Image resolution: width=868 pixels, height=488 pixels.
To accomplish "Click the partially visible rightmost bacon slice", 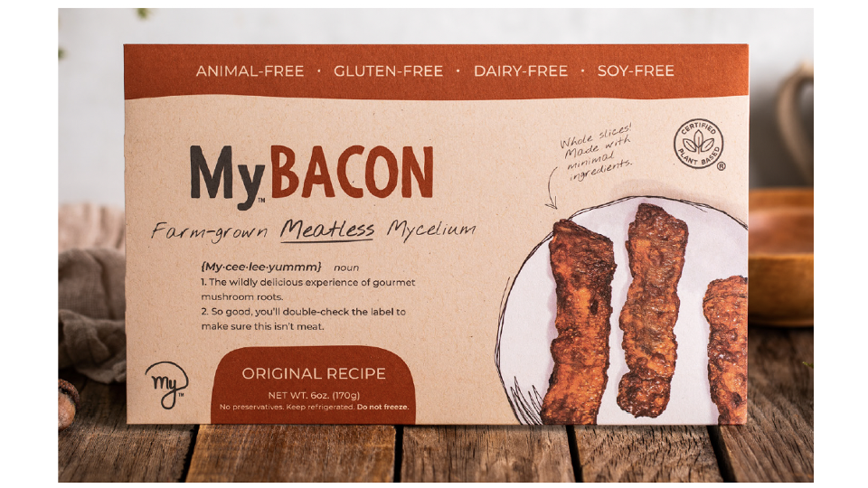I will tap(726, 347).
